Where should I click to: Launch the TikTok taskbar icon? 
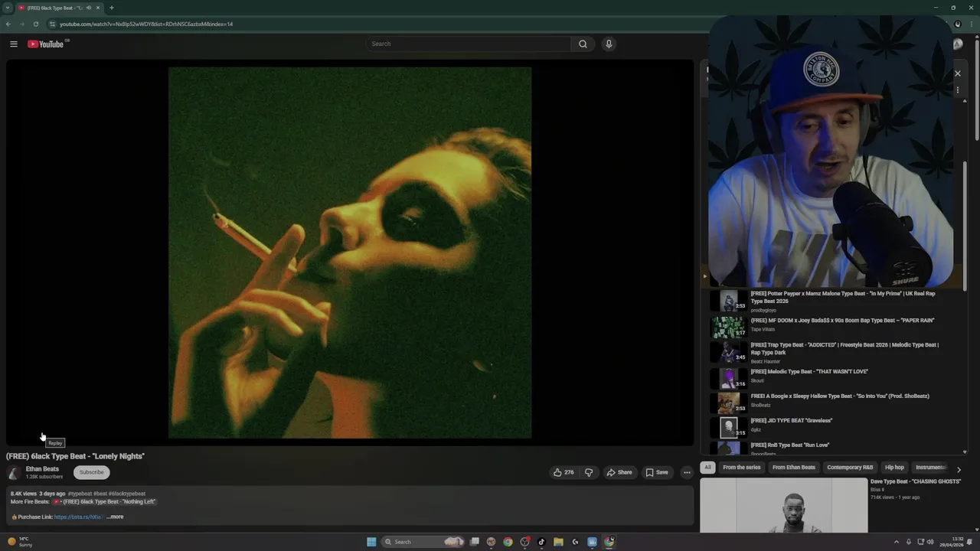click(x=541, y=542)
